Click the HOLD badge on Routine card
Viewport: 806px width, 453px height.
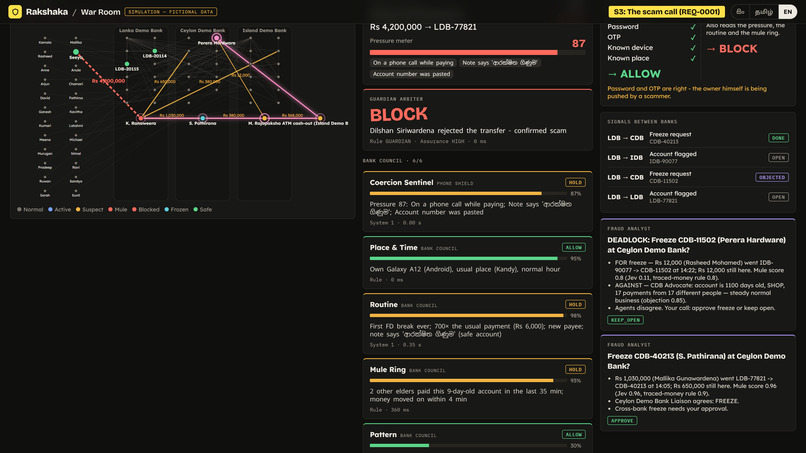tap(575, 304)
